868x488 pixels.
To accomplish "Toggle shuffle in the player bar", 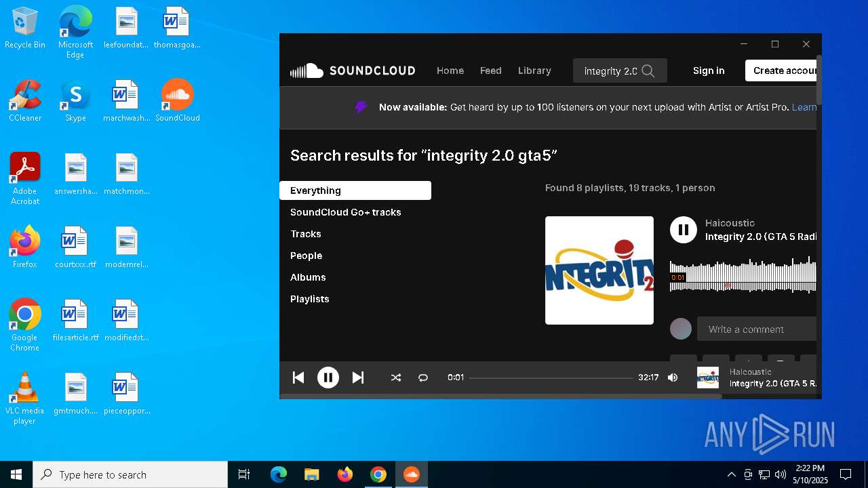I will (396, 378).
